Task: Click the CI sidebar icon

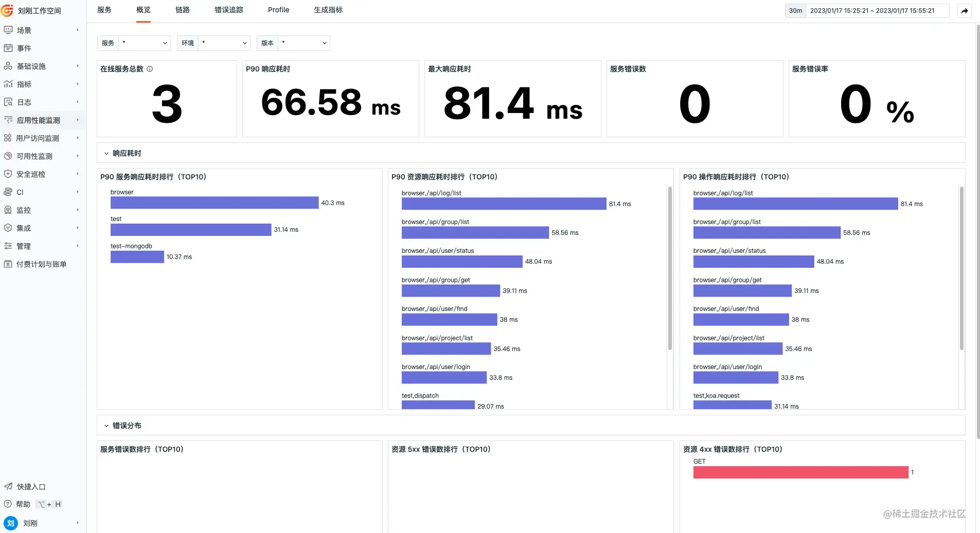Action: click(x=8, y=192)
